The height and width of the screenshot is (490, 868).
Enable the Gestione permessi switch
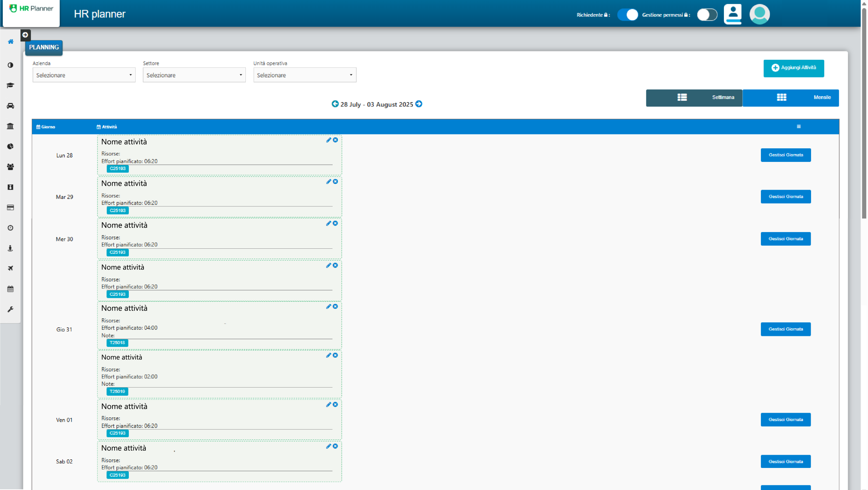pyautogui.click(x=707, y=15)
